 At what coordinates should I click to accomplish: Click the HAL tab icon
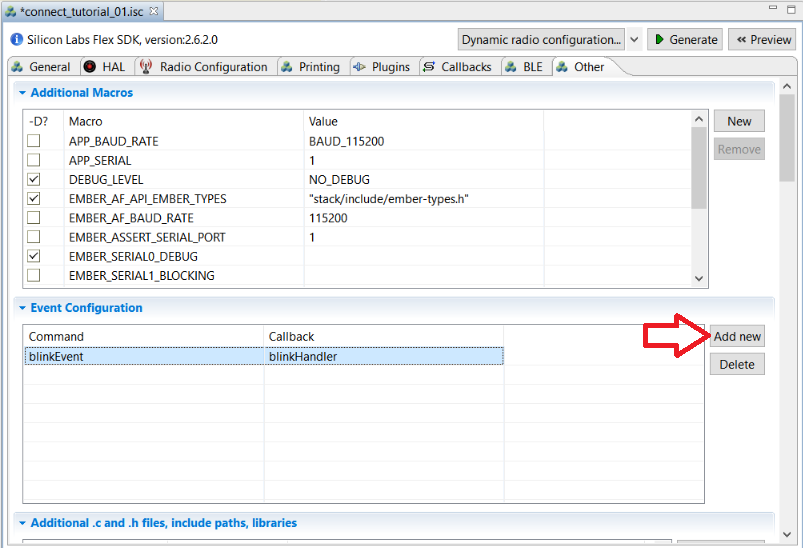pyautogui.click(x=90, y=67)
